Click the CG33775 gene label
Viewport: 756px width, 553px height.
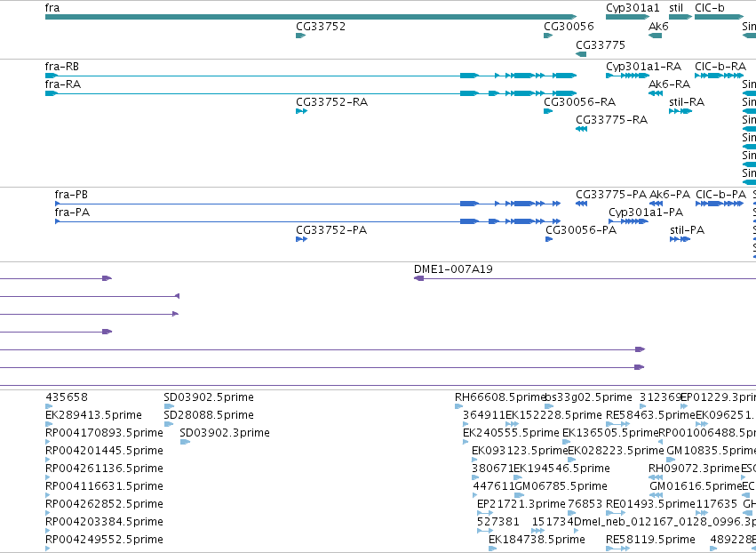pos(601,45)
